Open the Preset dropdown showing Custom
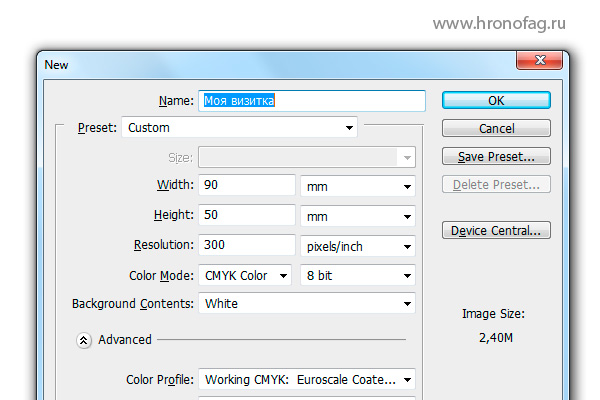600x400 pixels. point(240,127)
